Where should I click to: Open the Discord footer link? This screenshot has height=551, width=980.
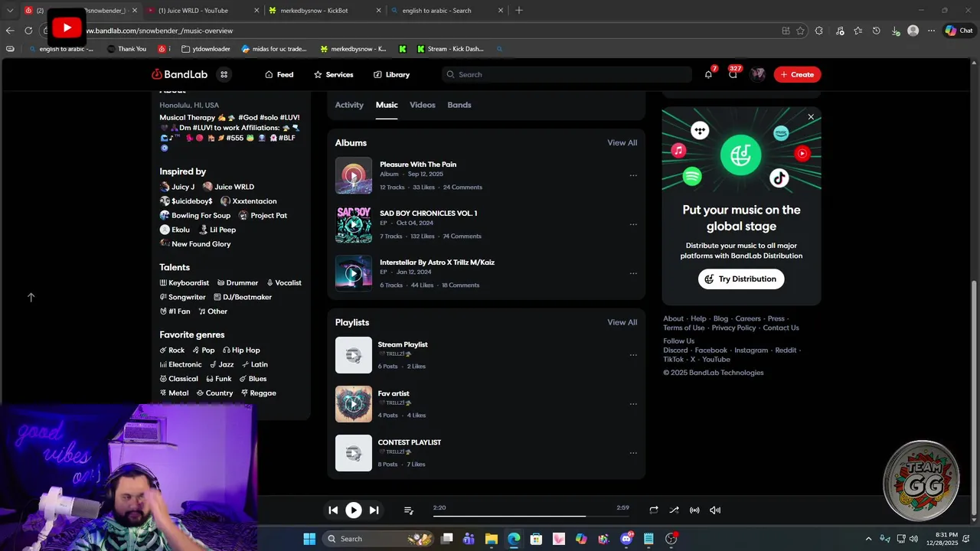pyautogui.click(x=675, y=350)
